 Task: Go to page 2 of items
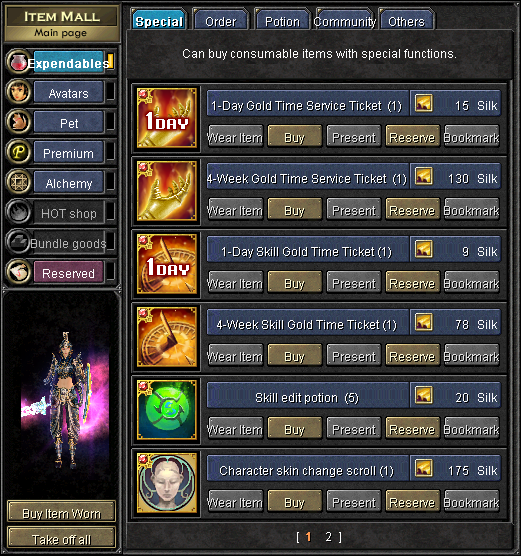pos(329,537)
